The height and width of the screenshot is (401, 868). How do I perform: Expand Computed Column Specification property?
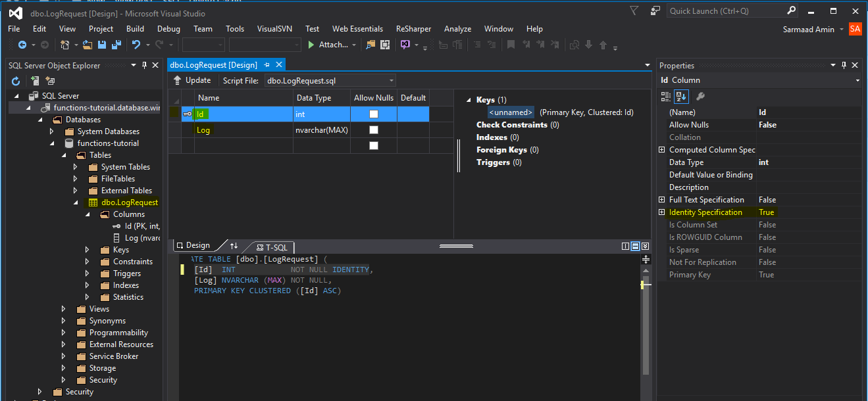coord(662,150)
